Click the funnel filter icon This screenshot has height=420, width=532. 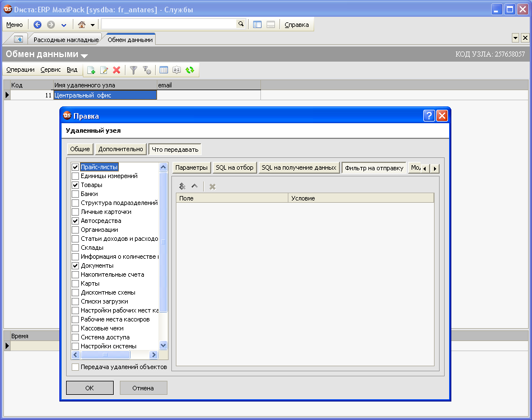(x=134, y=70)
